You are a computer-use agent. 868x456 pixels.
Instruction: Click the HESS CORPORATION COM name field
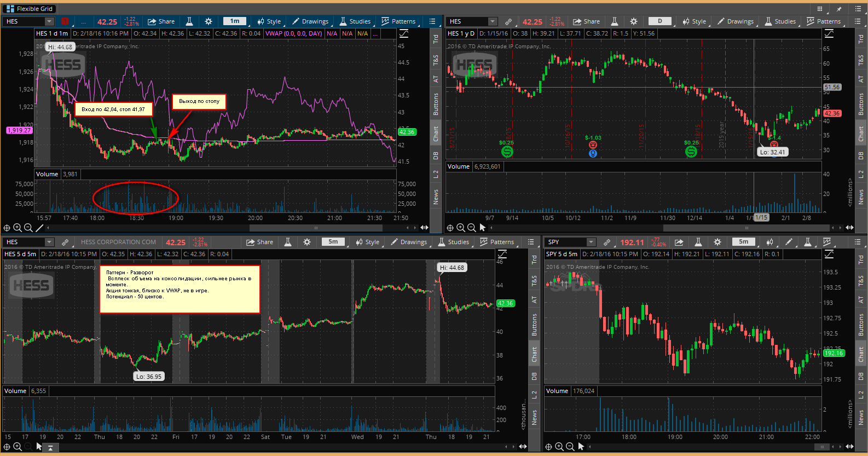[x=118, y=242]
